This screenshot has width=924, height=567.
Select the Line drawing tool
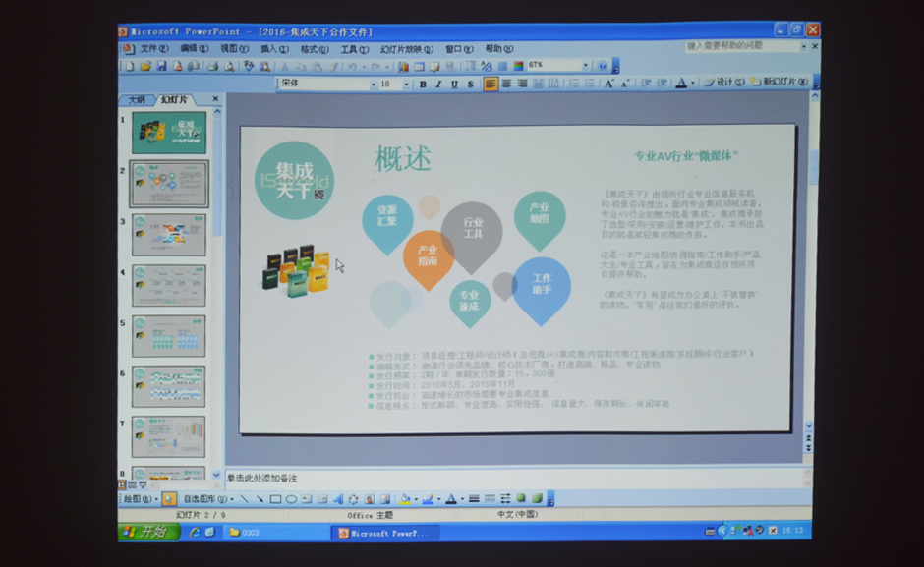pyautogui.click(x=245, y=499)
